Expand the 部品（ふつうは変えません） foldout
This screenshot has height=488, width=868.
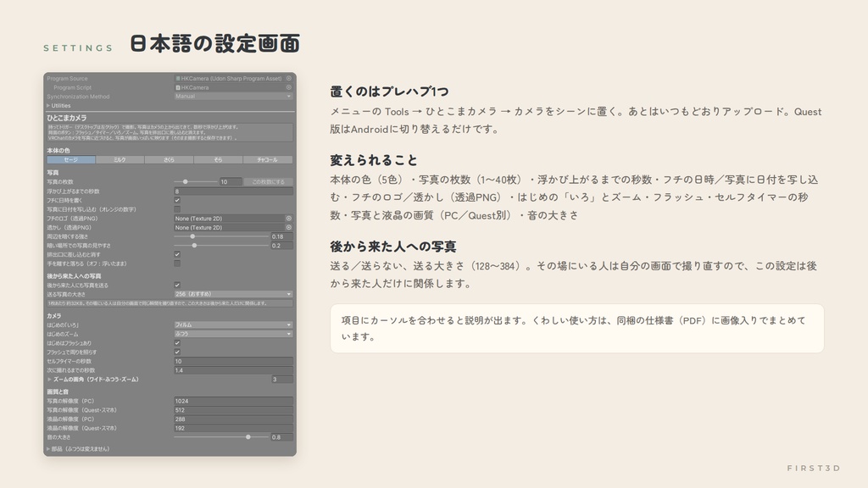click(x=48, y=449)
